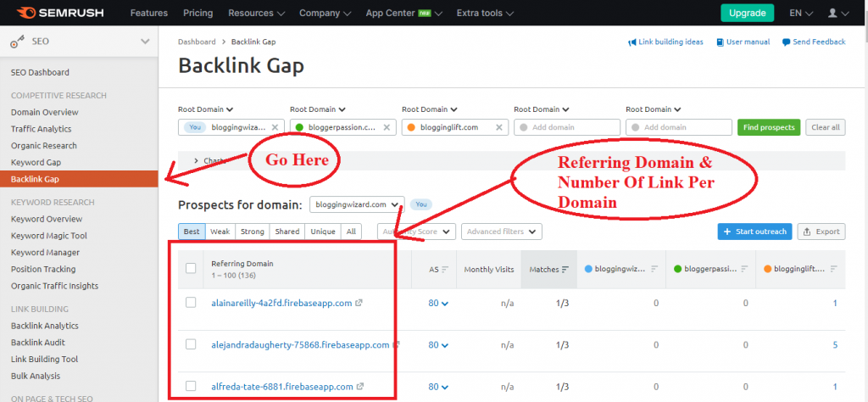
Task: Open Backlink Analytics in sidebar
Action: [44, 327]
